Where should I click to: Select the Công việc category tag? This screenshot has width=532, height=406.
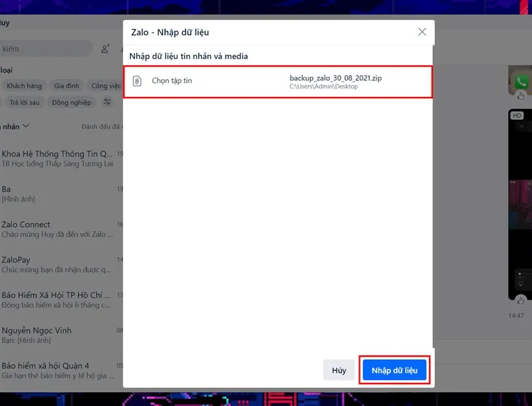click(104, 86)
